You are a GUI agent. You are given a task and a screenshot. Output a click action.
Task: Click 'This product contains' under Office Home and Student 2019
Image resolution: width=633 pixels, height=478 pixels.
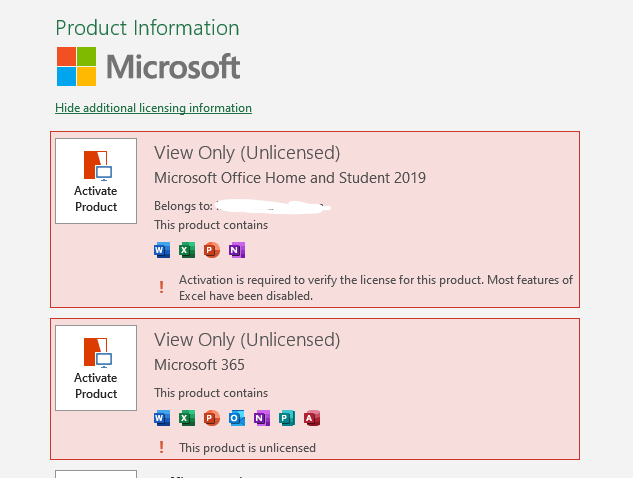tap(211, 225)
